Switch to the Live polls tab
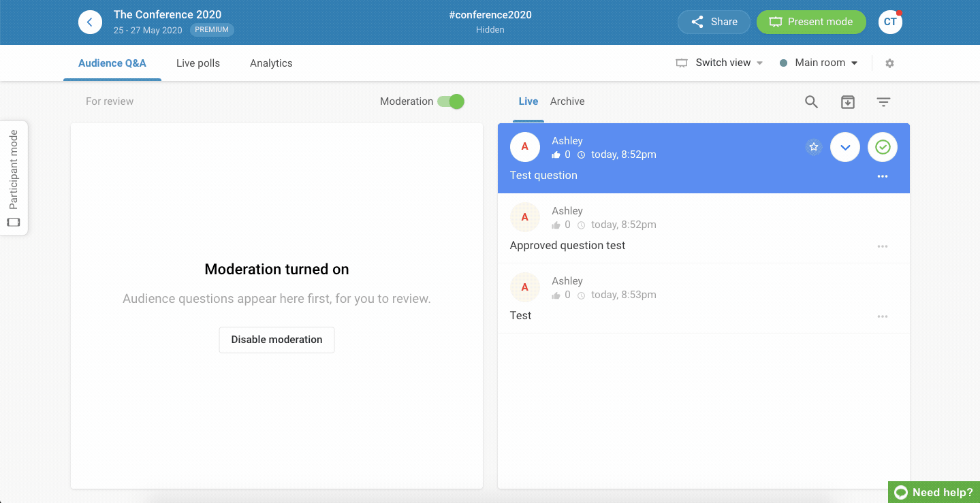Viewport: 980px width, 503px height. tap(198, 63)
